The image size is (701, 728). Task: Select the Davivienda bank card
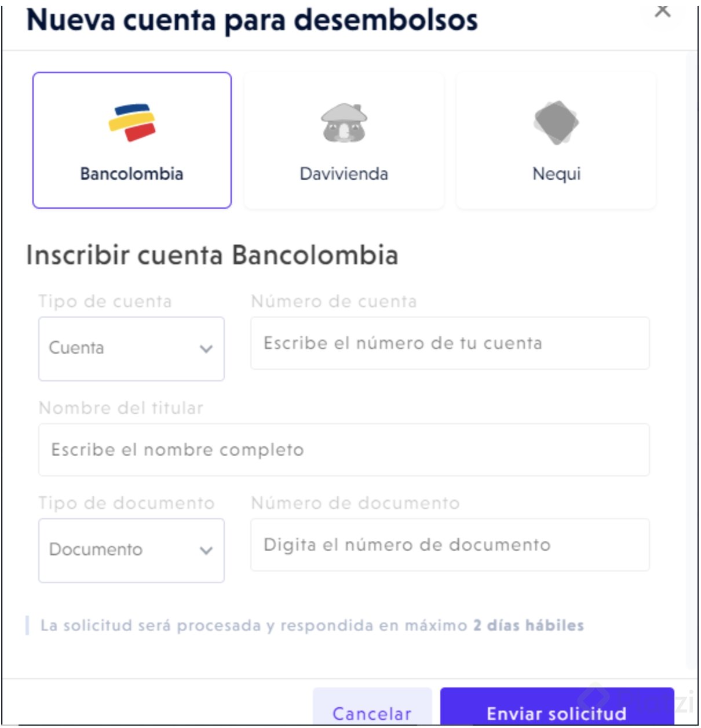(x=344, y=140)
